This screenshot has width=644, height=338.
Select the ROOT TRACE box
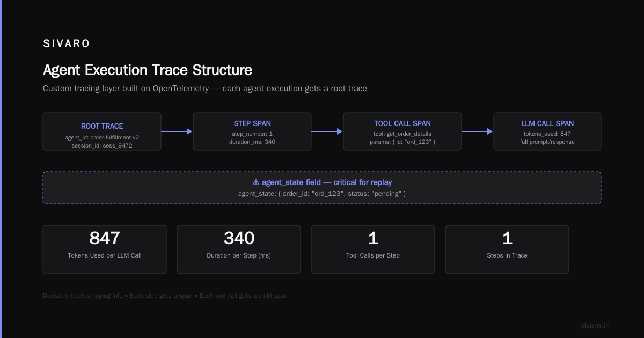pos(102,131)
